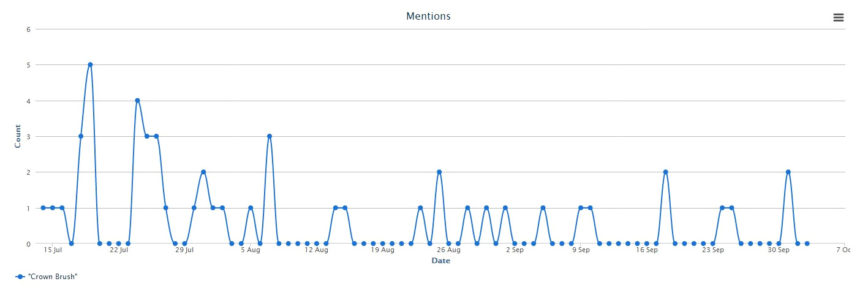Click the Mentions chart title
The height and width of the screenshot is (300, 868).
(x=428, y=16)
